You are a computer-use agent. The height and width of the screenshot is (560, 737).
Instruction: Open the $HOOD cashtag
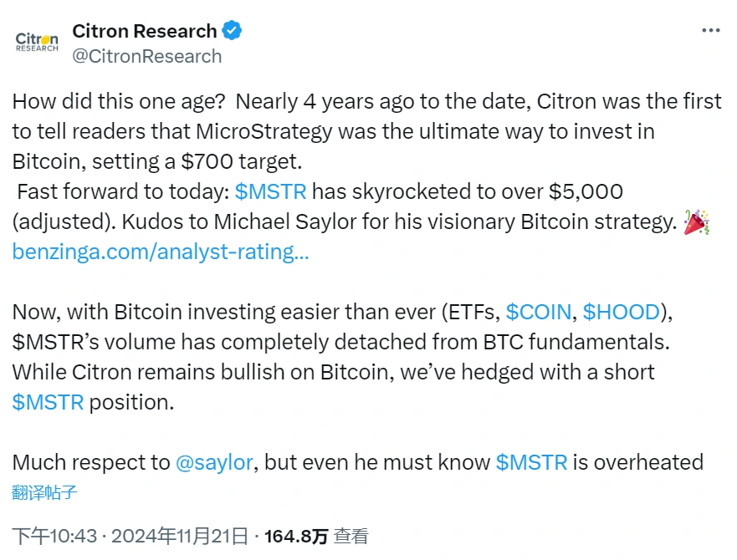pyautogui.click(x=622, y=312)
